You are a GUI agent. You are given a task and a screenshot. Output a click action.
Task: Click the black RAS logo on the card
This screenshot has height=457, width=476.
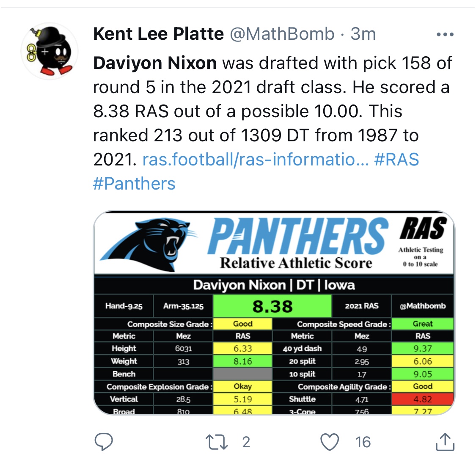[x=423, y=229]
